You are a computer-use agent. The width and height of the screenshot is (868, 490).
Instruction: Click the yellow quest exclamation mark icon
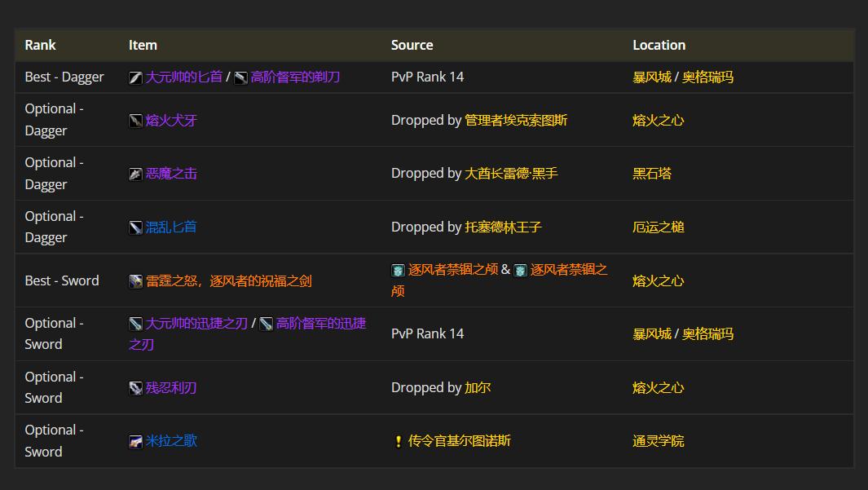[x=398, y=441]
